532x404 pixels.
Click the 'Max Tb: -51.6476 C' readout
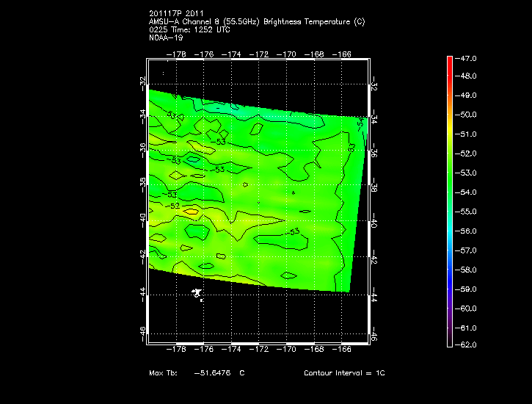(197, 373)
